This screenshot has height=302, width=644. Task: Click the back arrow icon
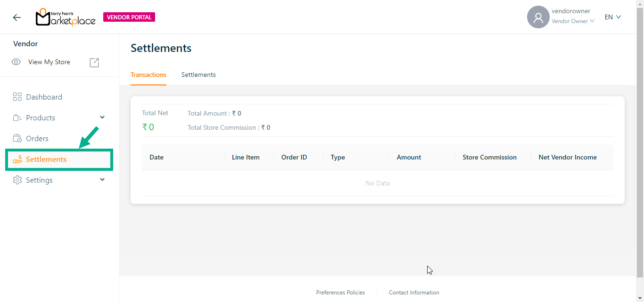pyautogui.click(x=17, y=17)
